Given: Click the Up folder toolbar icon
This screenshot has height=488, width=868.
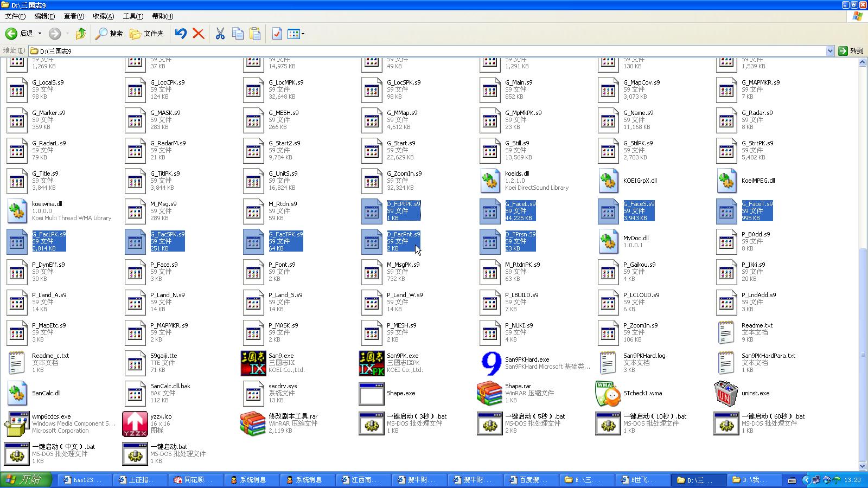Looking at the screenshot, I should coord(80,34).
